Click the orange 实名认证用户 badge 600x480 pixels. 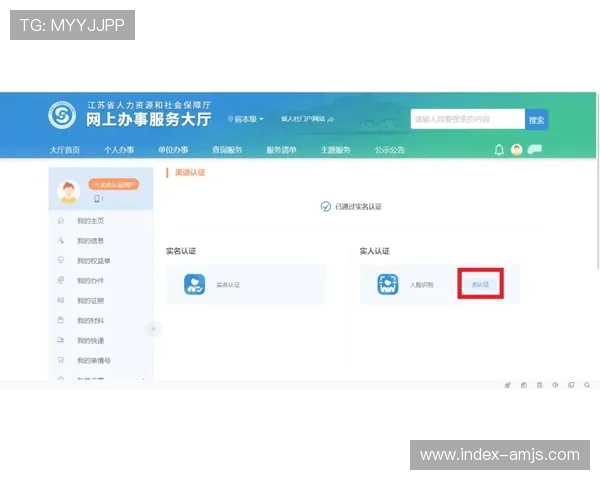[x=114, y=184]
